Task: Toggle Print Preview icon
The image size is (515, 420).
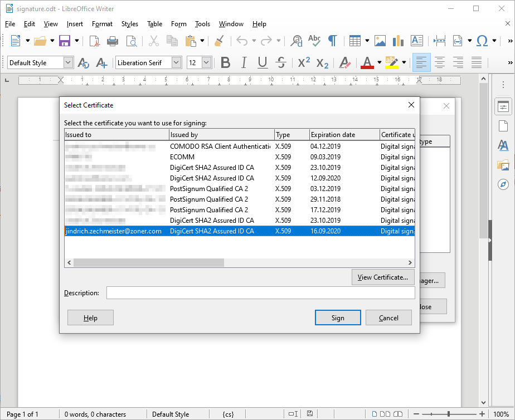Action: pyautogui.click(x=132, y=41)
